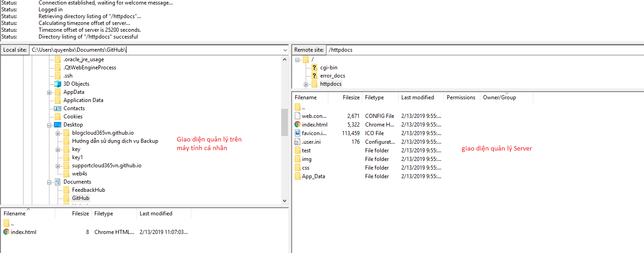Click the cgi-bin unknown-folder question mark icon
The image size is (644, 253).
(314, 68)
